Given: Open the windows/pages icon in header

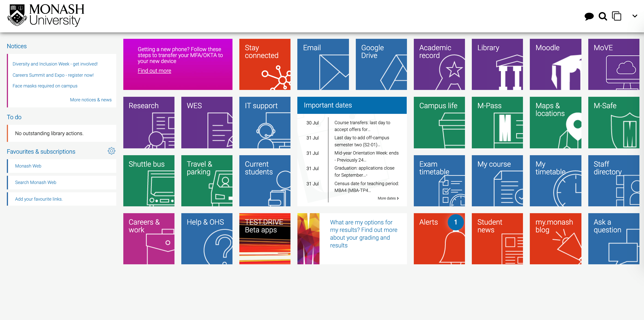Looking at the screenshot, I should (617, 16).
